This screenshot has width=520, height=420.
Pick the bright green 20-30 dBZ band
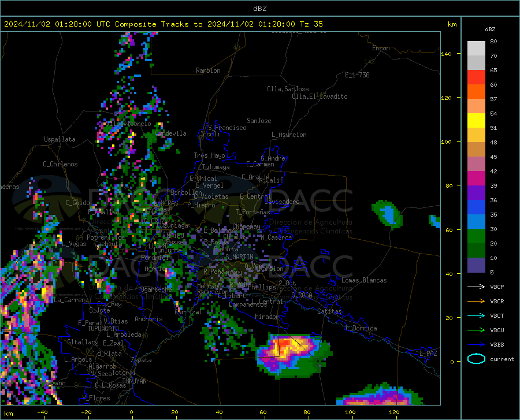[x=476, y=236]
